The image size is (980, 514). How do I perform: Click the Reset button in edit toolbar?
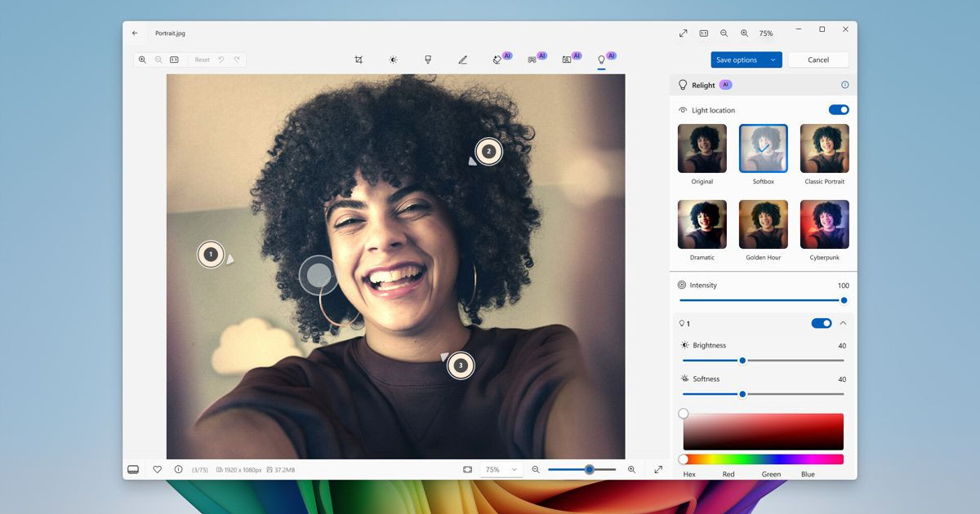coord(202,60)
